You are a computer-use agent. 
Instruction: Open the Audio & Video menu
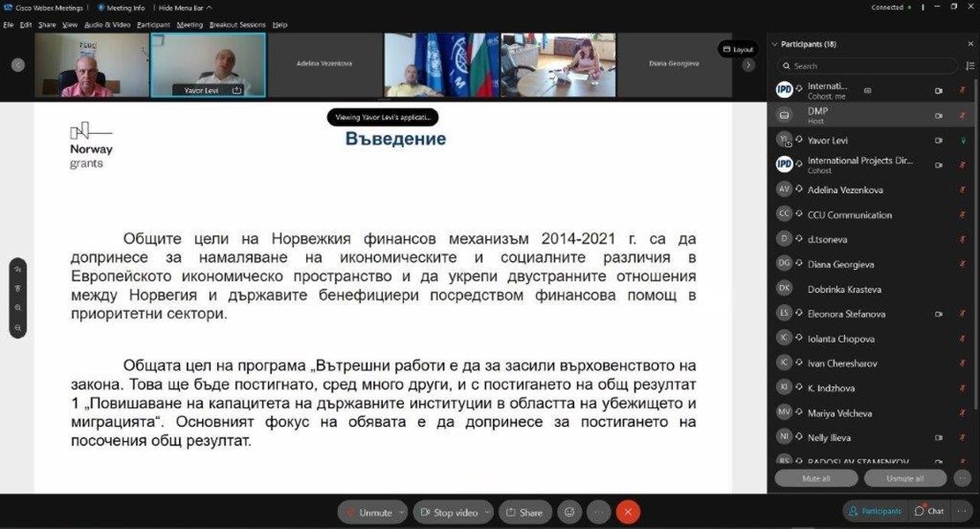[107, 25]
